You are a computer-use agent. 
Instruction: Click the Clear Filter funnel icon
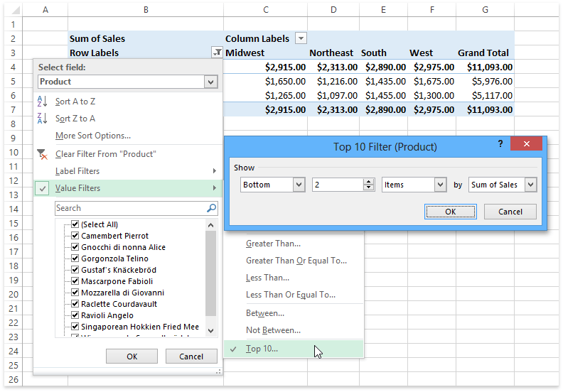42,154
